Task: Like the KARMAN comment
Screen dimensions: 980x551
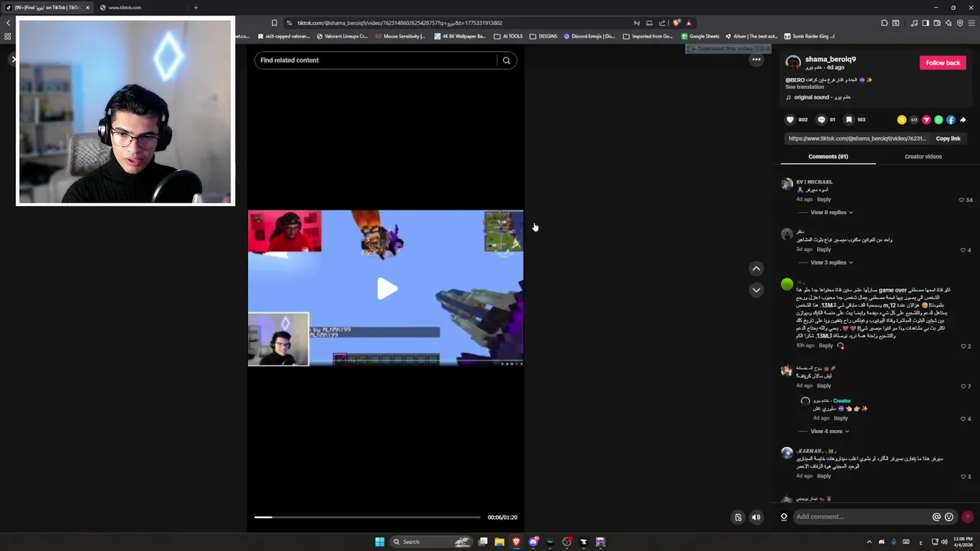Action: coord(962,476)
